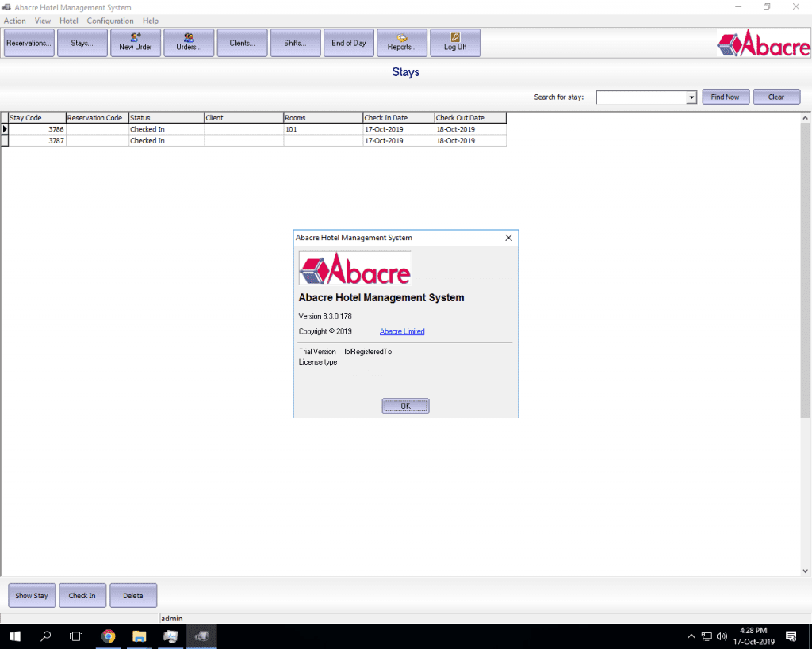Click the Windows Start button

coord(15,636)
